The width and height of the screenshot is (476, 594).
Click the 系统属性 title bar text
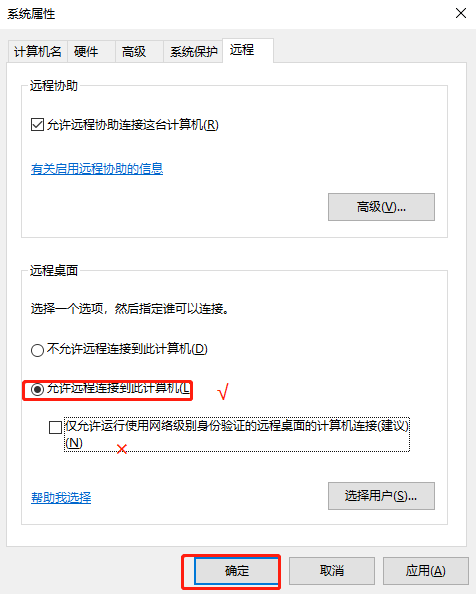[31, 14]
